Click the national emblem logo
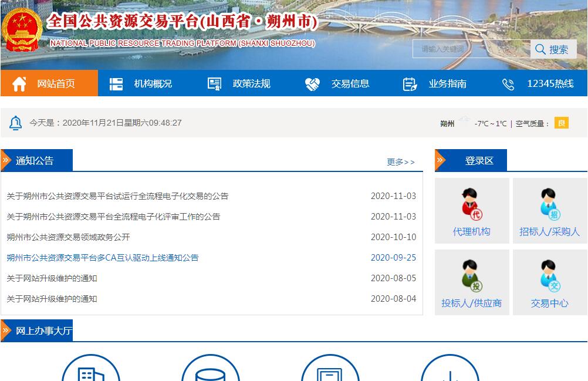Viewport: 588px width, 381px height. pyautogui.click(x=22, y=31)
